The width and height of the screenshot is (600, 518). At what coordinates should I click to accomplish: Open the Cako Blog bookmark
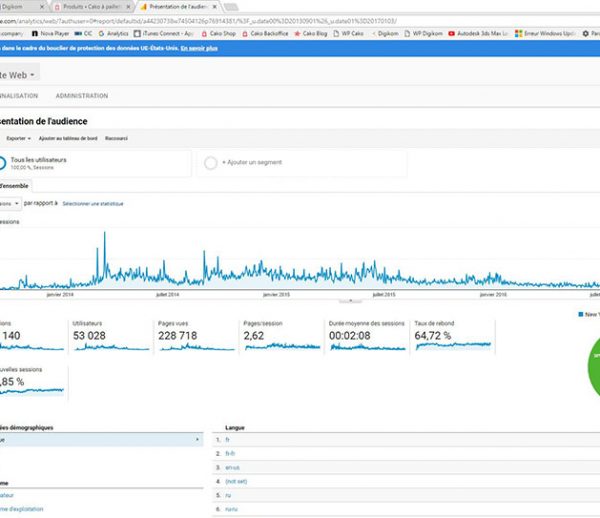pyautogui.click(x=311, y=34)
